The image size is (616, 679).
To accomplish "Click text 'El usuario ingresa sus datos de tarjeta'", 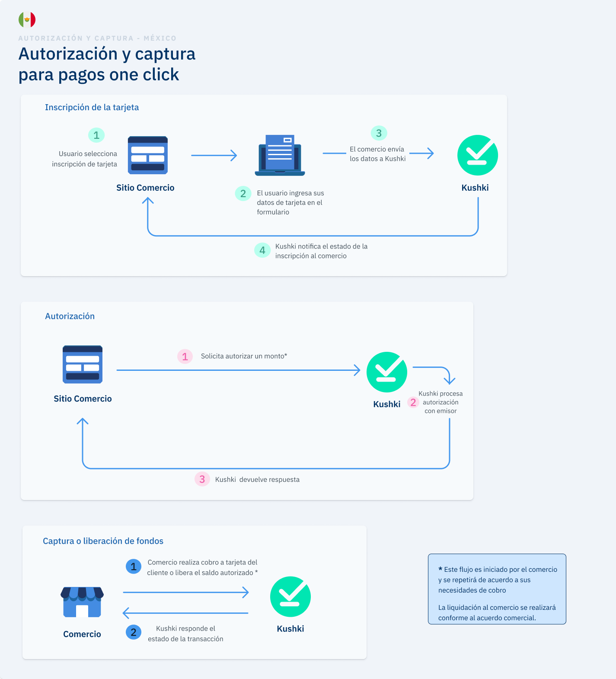I will click(290, 202).
